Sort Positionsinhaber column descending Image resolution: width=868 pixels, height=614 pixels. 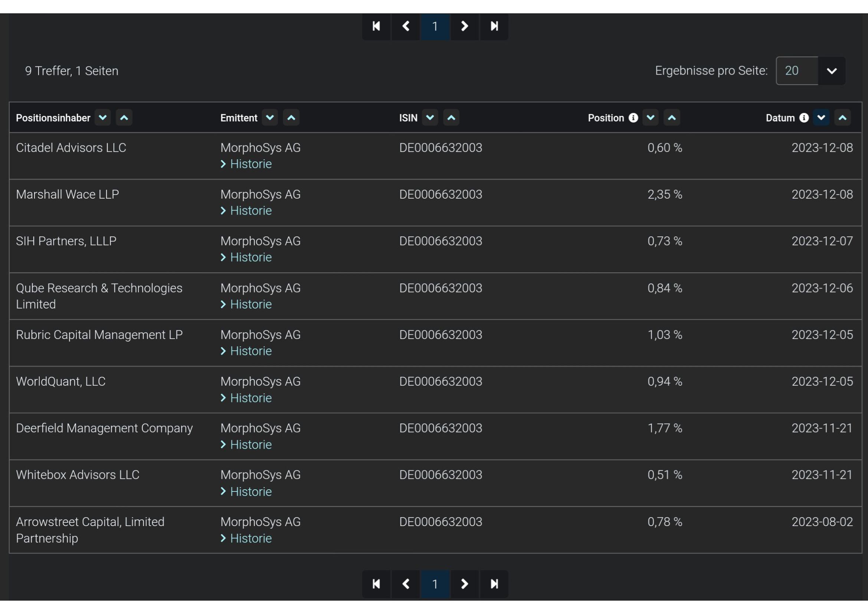pos(102,118)
